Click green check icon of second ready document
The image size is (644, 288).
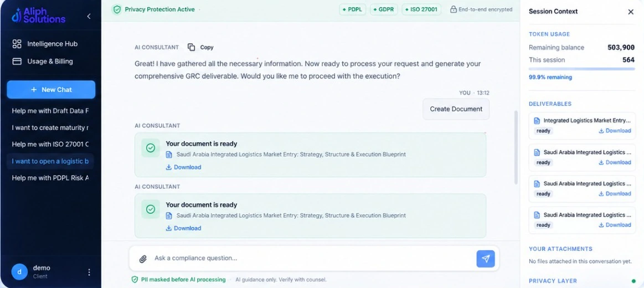coord(151,209)
